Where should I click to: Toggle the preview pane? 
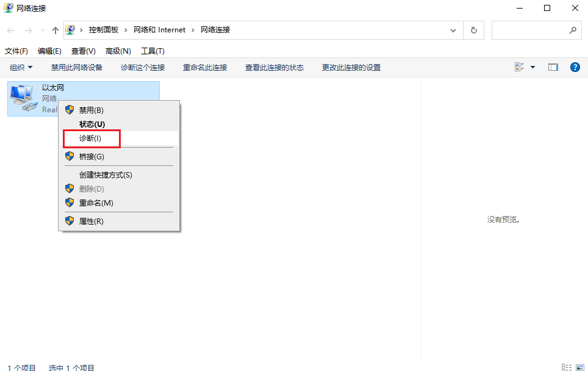click(x=553, y=67)
